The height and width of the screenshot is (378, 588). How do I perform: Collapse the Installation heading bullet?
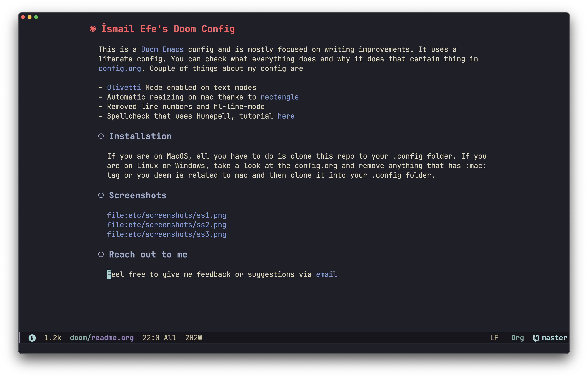click(101, 136)
